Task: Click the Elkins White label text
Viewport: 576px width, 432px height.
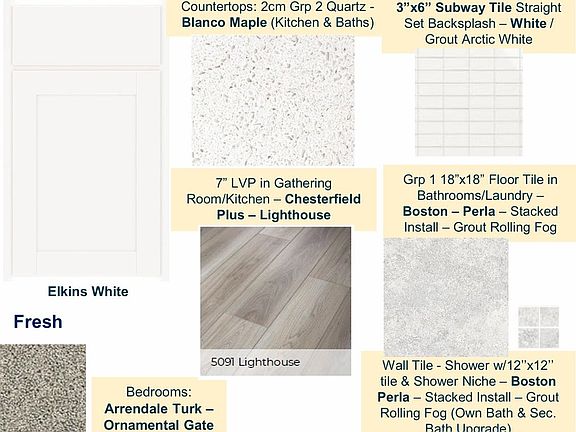Action: [88, 291]
